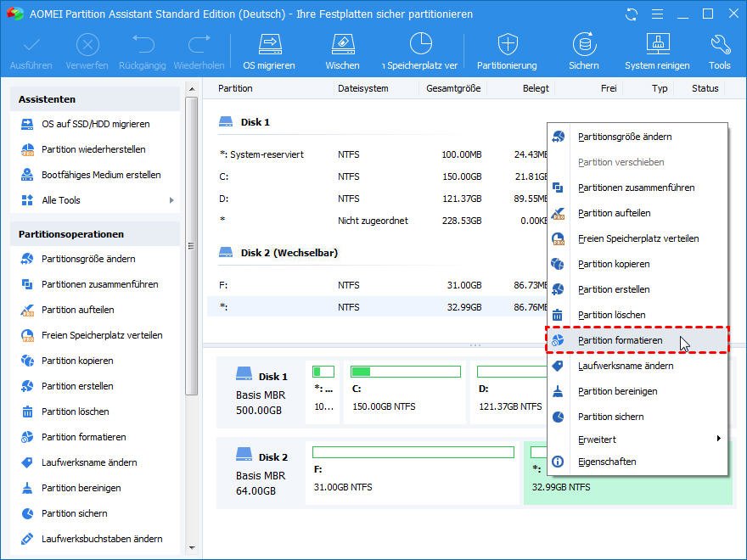This screenshot has height=560, width=747.
Task: Open the Tools wrench icon
Action: click(x=720, y=44)
